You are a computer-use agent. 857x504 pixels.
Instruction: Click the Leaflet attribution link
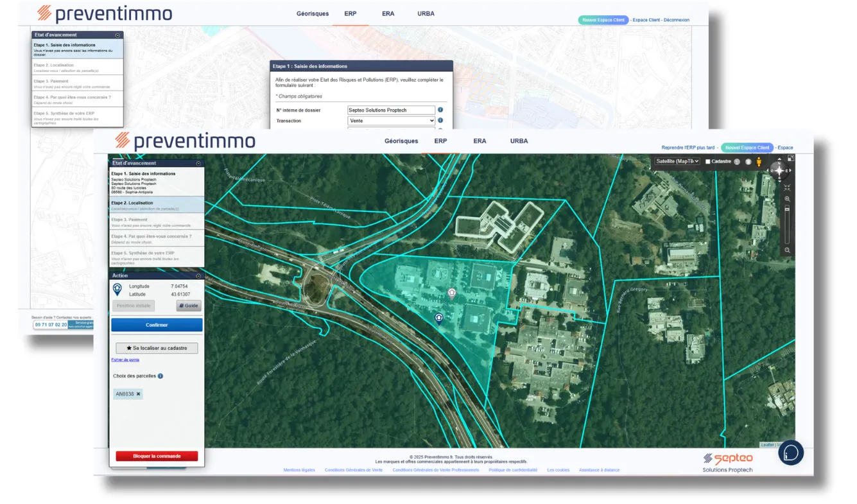(767, 444)
